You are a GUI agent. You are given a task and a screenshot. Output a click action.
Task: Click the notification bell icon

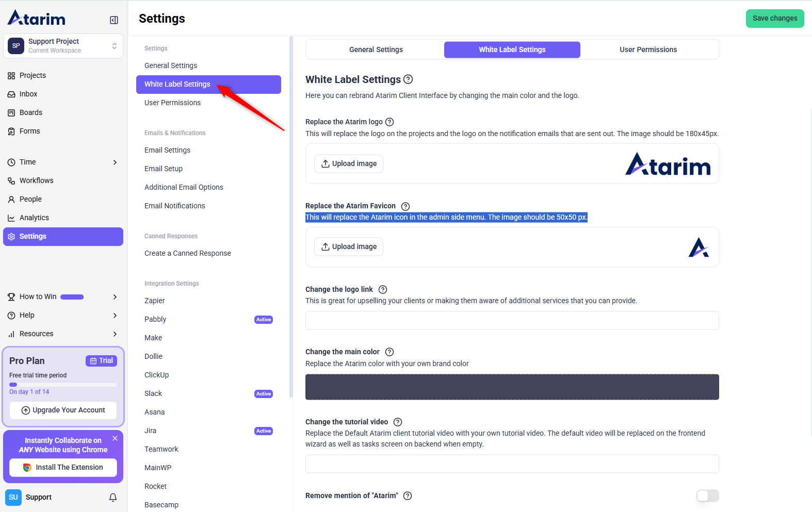point(113,497)
